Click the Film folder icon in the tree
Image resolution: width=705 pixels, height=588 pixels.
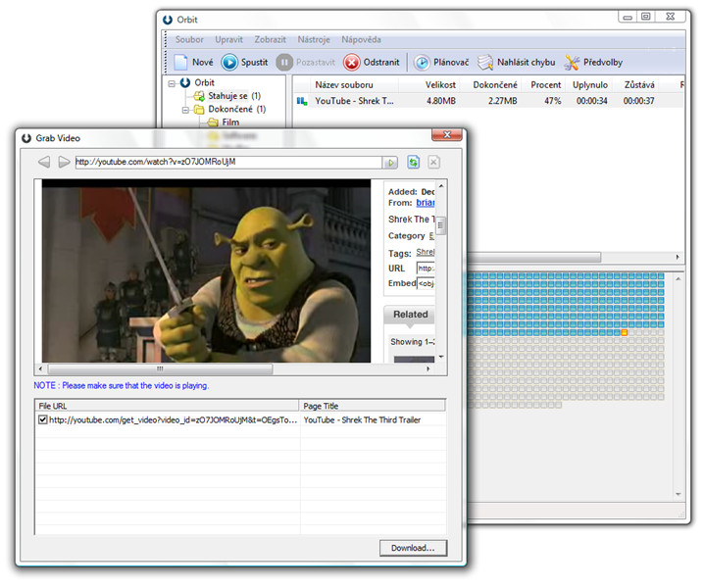tap(213, 122)
